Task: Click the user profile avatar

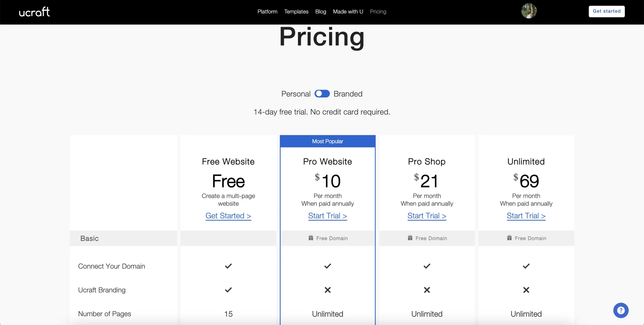Action: click(529, 11)
